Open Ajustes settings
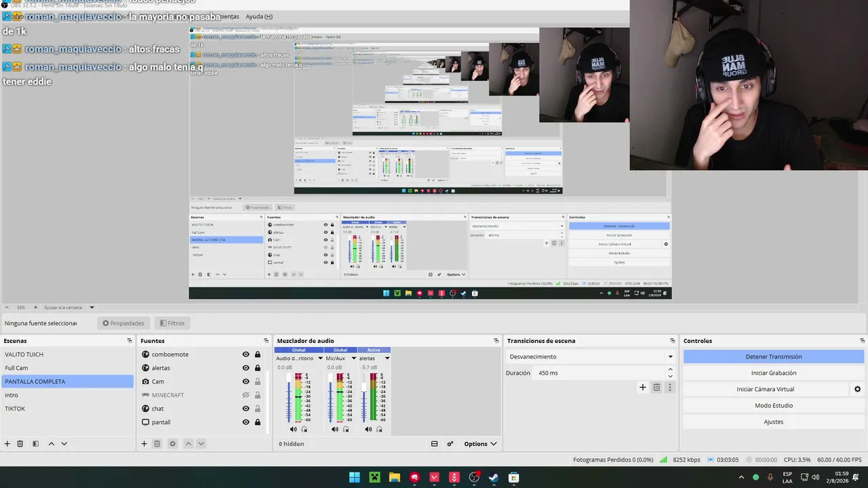The width and height of the screenshot is (868, 488). [x=774, y=422]
